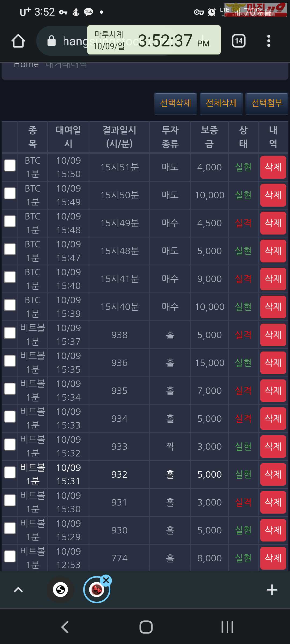Tap the browser home icon
Viewport: 290px width, 644px height.
coord(18,41)
